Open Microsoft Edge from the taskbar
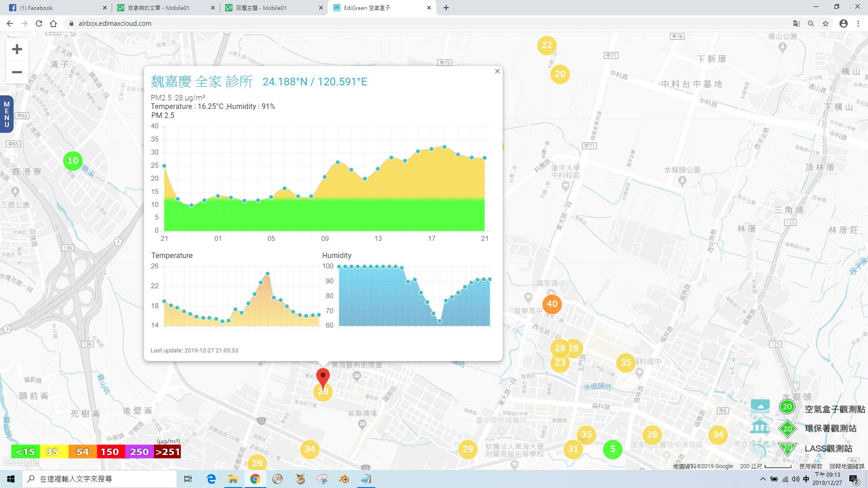This screenshot has height=488, width=868. pos(211,479)
